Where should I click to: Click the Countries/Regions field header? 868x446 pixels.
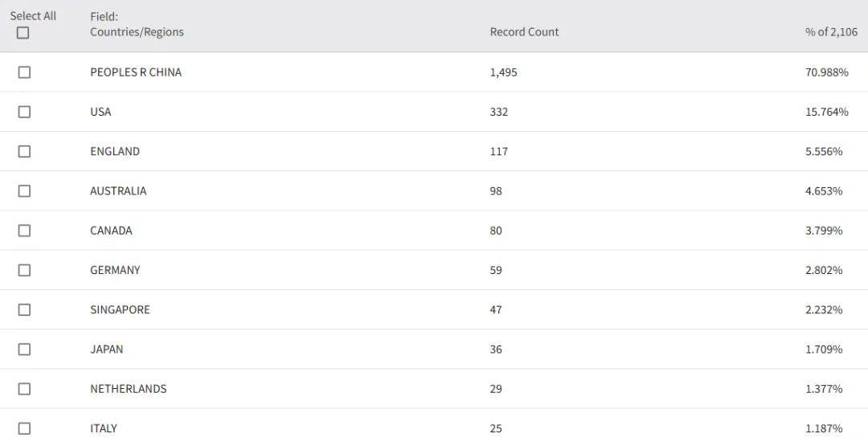[x=137, y=32]
